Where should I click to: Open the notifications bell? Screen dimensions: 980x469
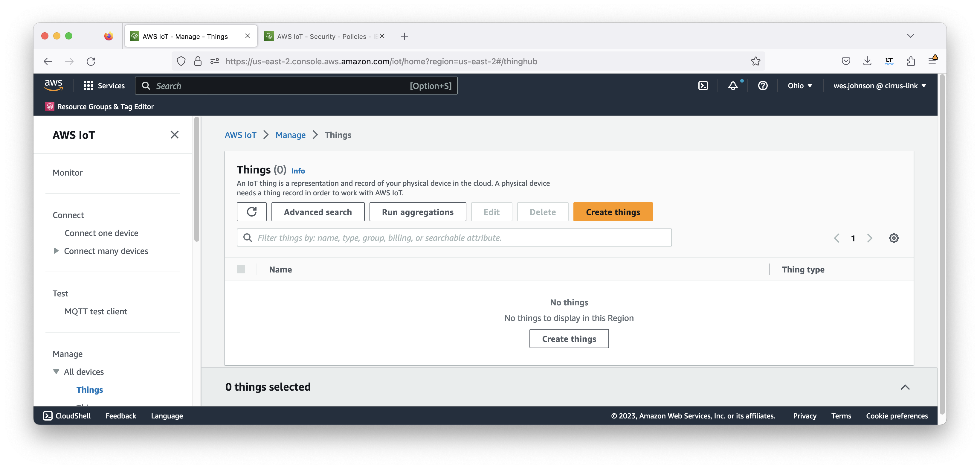[733, 86]
